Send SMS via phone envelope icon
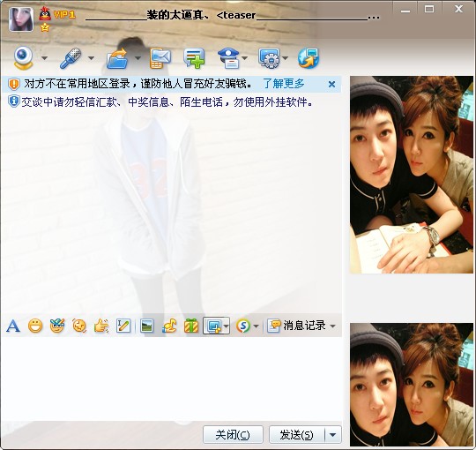The image size is (476, 450). click(x=160, y=57)
